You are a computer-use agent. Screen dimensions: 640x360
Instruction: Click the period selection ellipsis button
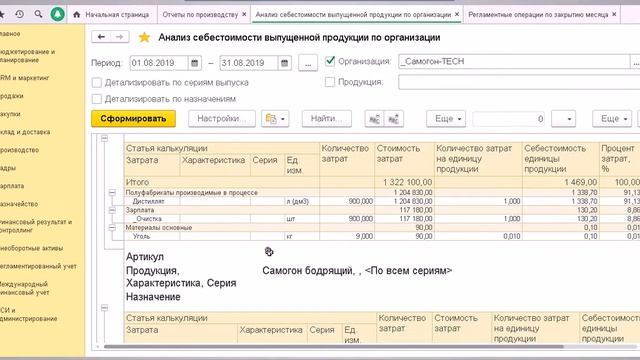(308, 63)
